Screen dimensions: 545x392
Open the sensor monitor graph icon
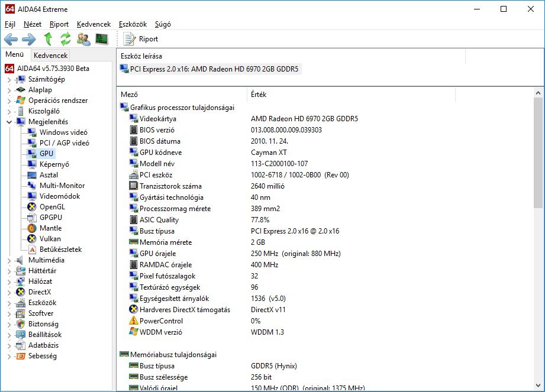pyautogui.click(x=102, y=39)
